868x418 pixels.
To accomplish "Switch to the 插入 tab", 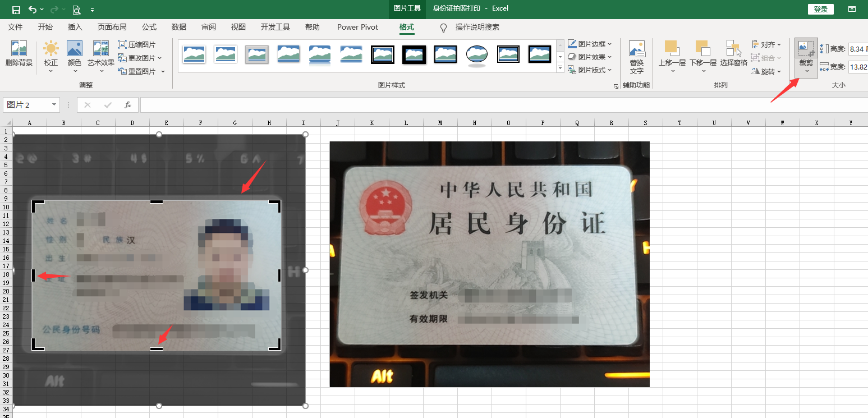I will [75, 27].
